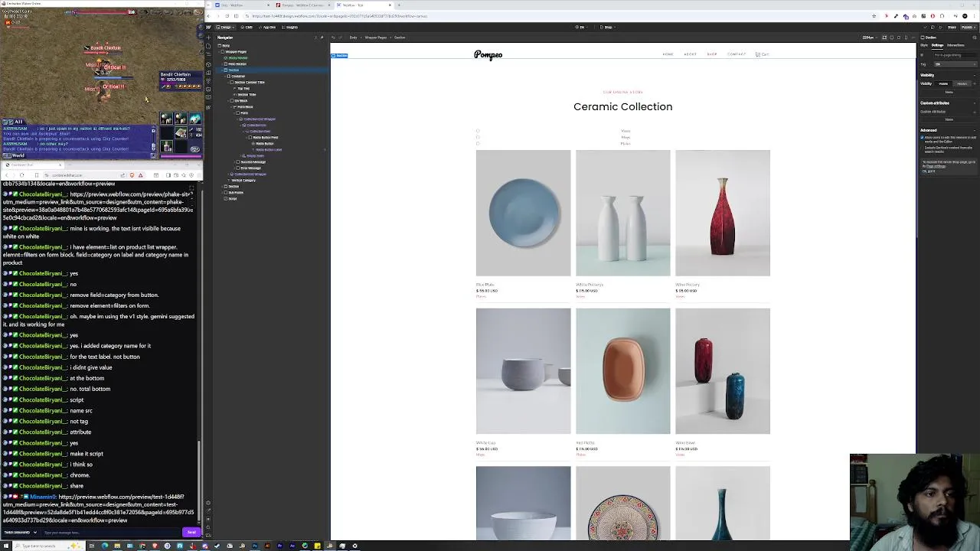Select the Radio Button Label in Navigator
Viewport: 980px width, 551px height.
[269, 149]
